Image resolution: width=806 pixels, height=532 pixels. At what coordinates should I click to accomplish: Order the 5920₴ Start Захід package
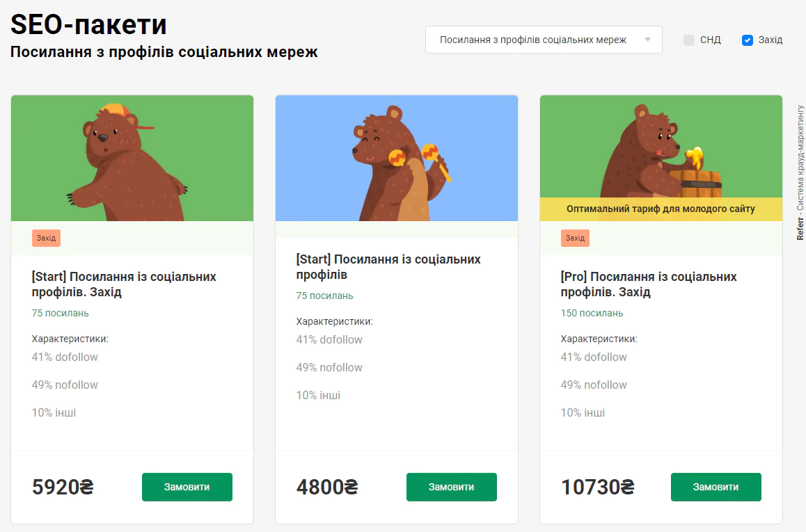pyautogui.click(x=187, y=487)
